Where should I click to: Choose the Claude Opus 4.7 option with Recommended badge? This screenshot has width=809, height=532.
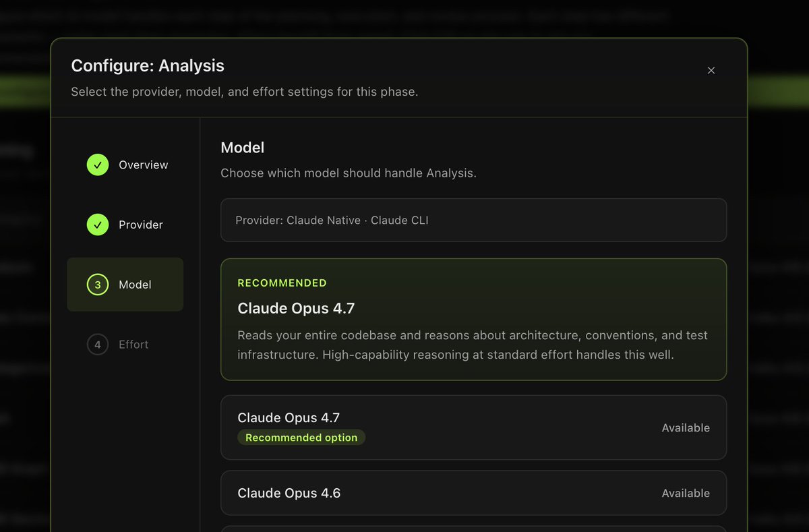[473, 427]
